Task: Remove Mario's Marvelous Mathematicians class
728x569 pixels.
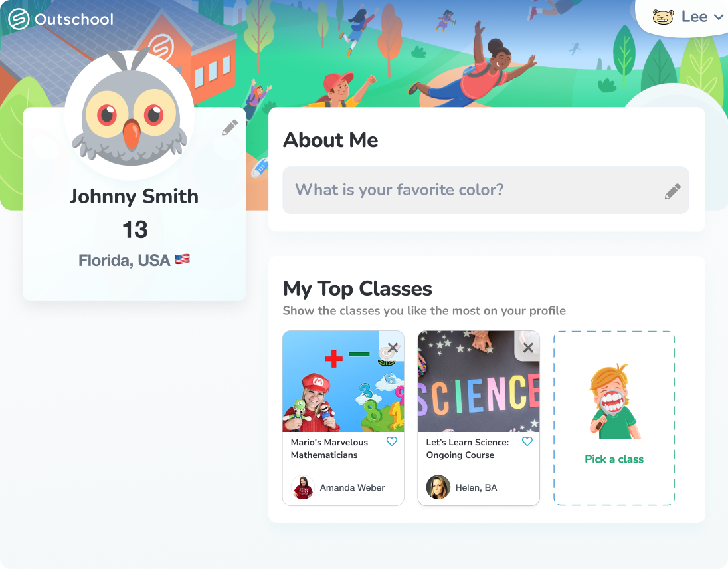Action: click(393, 347)
